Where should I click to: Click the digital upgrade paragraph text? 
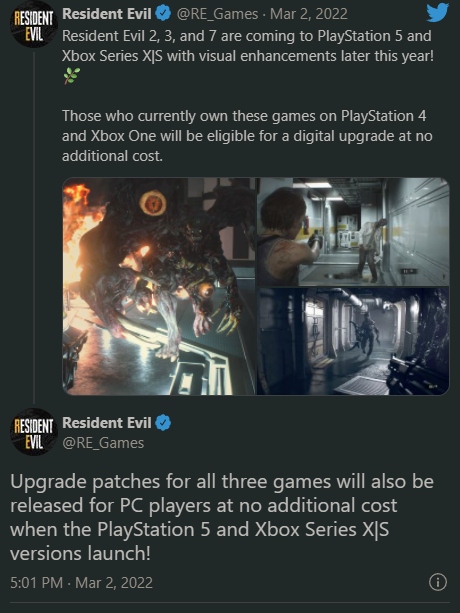[247, 136]
